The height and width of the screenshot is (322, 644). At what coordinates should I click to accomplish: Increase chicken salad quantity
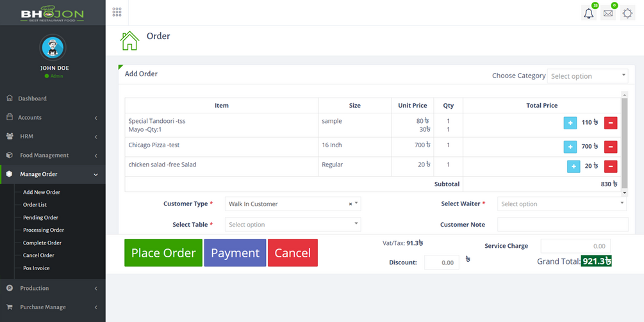coord(574,166)
